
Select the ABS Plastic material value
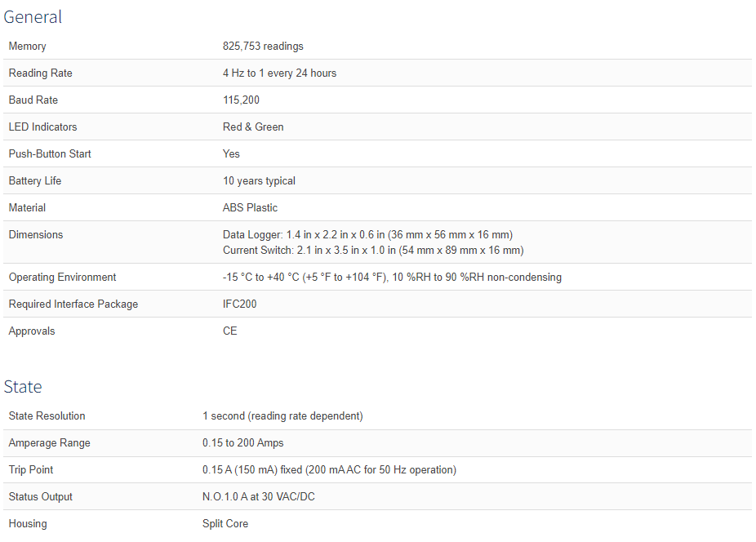tap(251, 208)
